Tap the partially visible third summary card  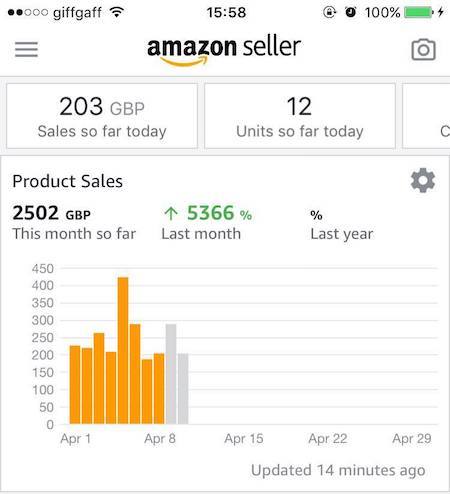(426, 116)
